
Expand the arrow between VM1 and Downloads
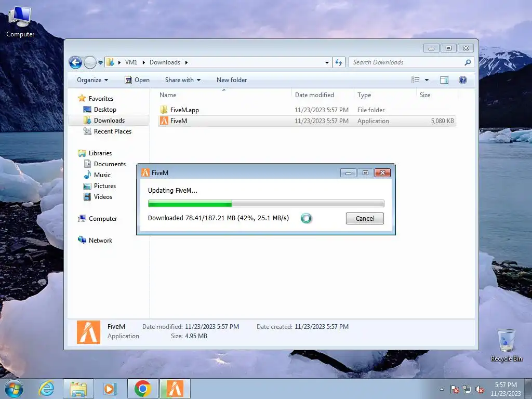[x=143, y=62]
